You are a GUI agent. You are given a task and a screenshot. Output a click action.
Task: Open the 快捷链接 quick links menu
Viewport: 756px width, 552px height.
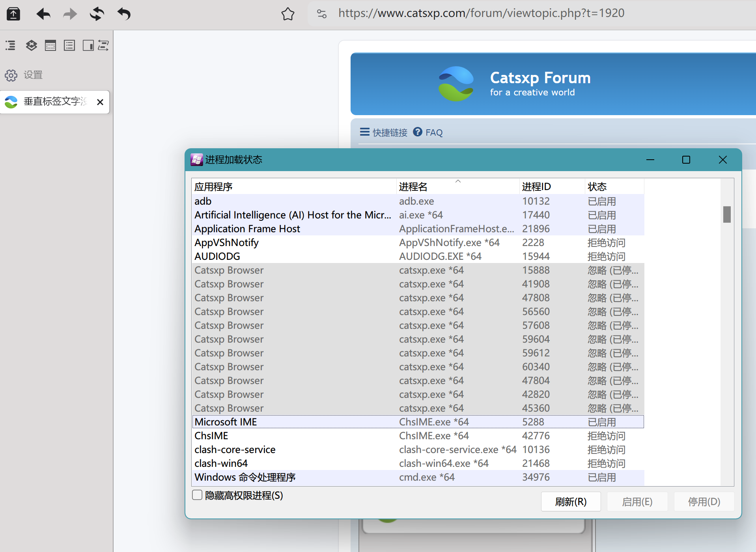[384, 132]
